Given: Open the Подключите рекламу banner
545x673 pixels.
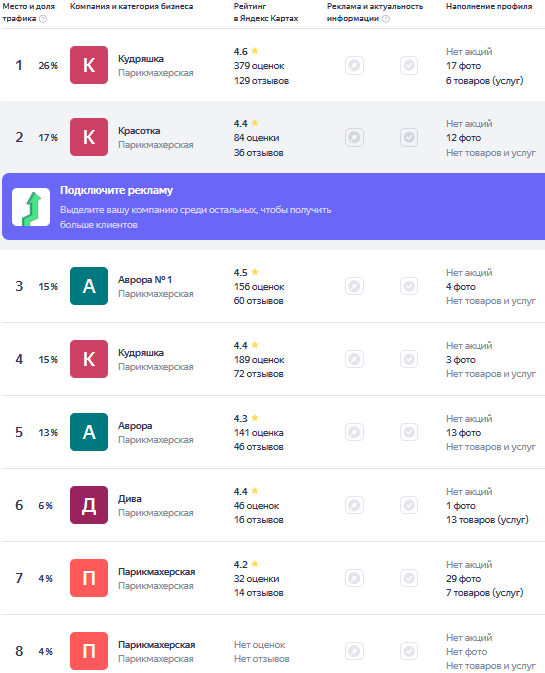Looking at the screenshot, I should pos(273,206).
